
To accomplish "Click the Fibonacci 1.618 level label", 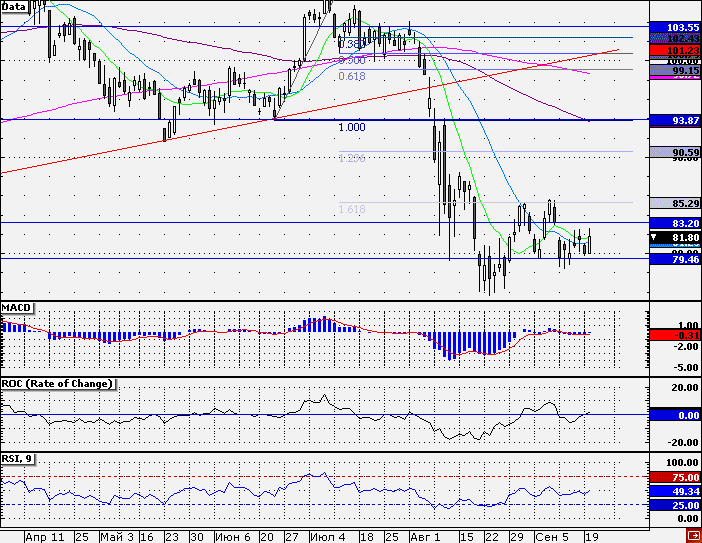I will click(x=352, y=209).
